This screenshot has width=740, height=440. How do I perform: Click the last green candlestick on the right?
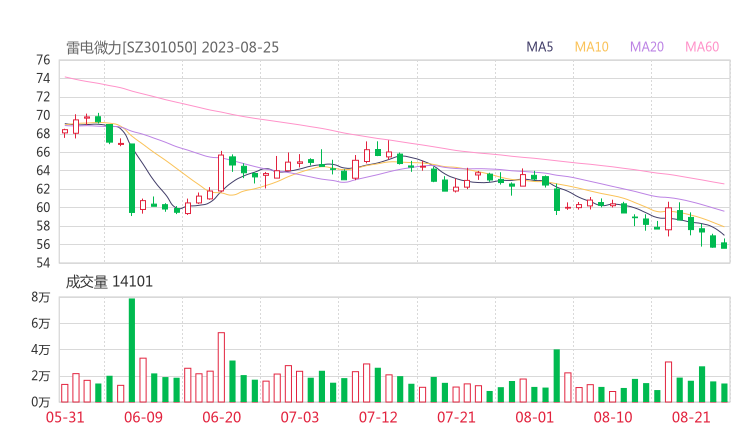click(x=724, y=245)
